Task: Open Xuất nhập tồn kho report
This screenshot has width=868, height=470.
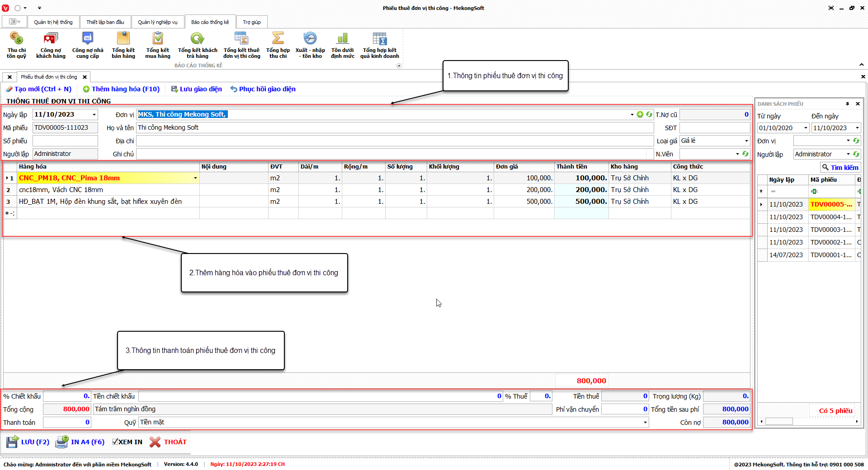Action: [310, 45]
